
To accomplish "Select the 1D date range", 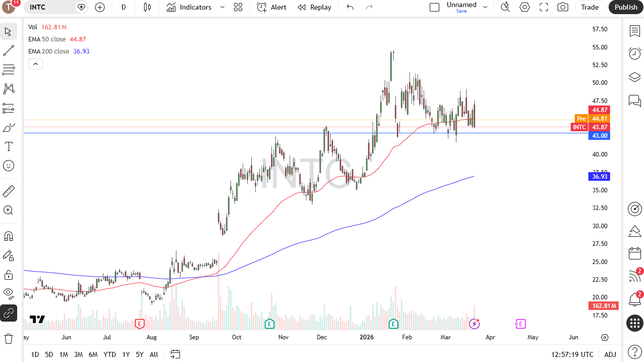I will coord(35,354).
